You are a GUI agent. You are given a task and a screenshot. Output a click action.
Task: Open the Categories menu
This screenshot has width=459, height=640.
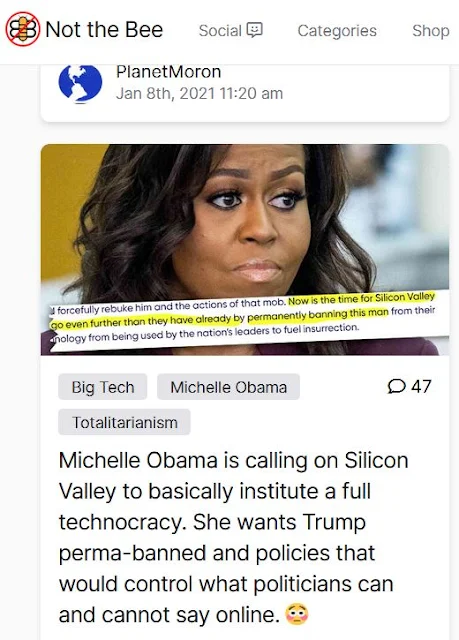tap(337, 31)
